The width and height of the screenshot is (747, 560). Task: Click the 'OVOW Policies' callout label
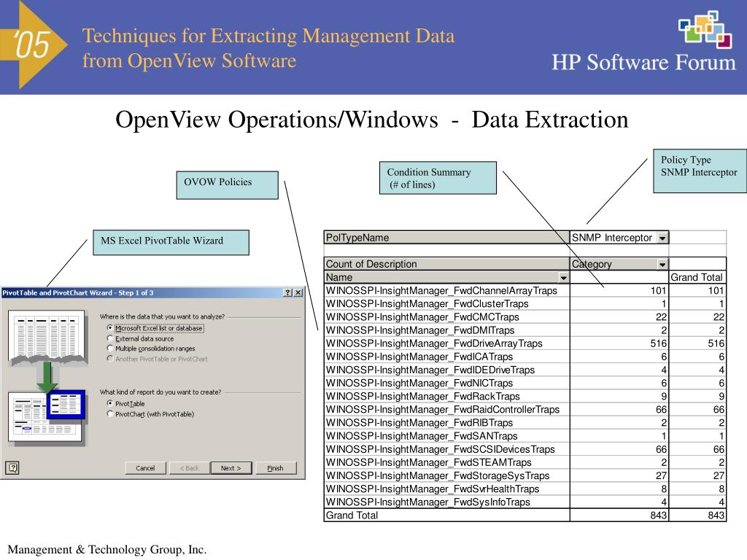228,185
